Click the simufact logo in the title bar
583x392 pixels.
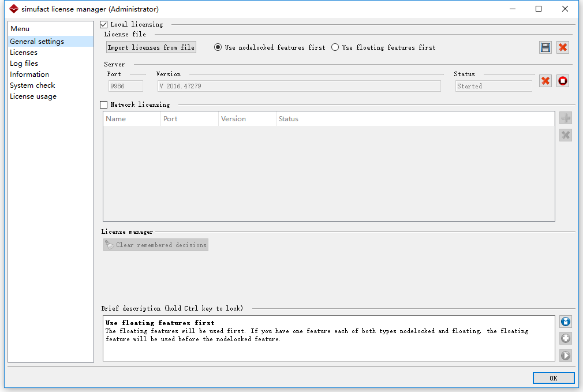point(14,9)
